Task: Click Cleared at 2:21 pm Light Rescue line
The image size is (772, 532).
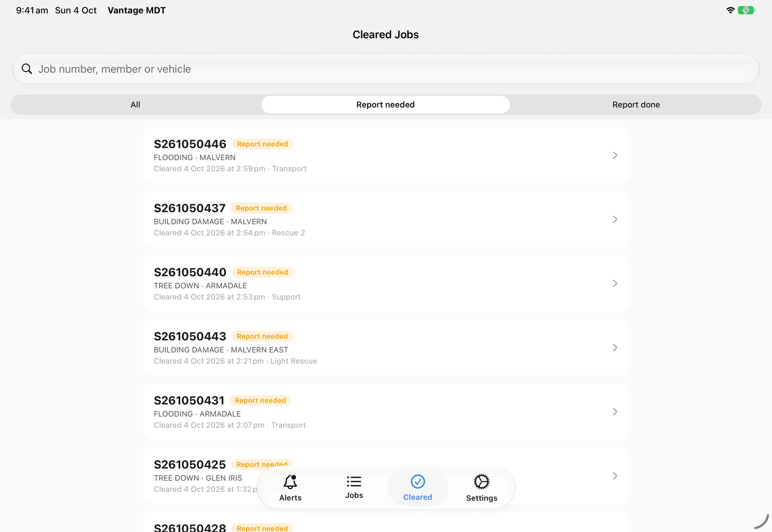Action: pyautogui.click(x=235, y=361)
